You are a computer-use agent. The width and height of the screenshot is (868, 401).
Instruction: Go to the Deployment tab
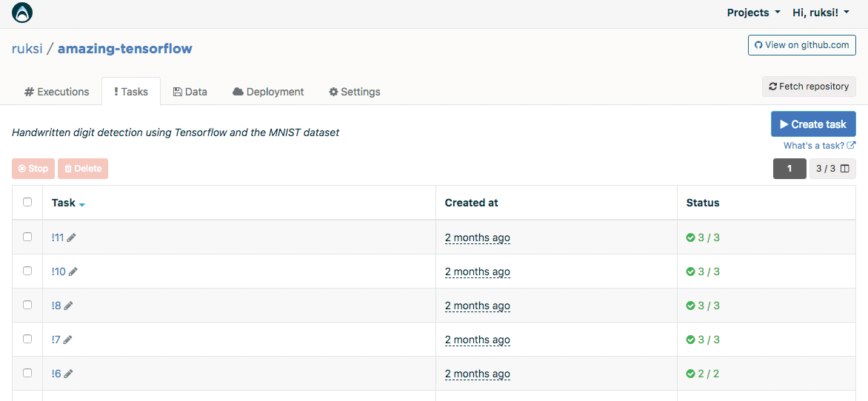tap(269, 92)
